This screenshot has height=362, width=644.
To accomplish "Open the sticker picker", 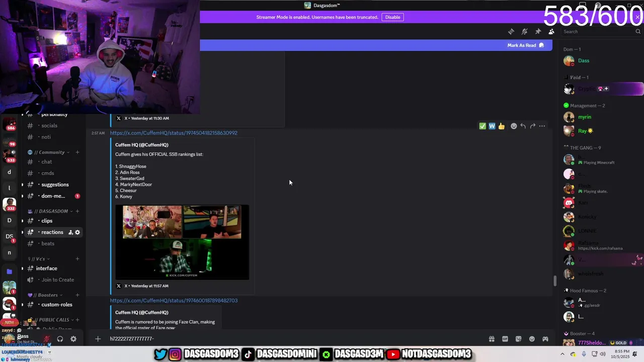I will (x=519, y=339).
